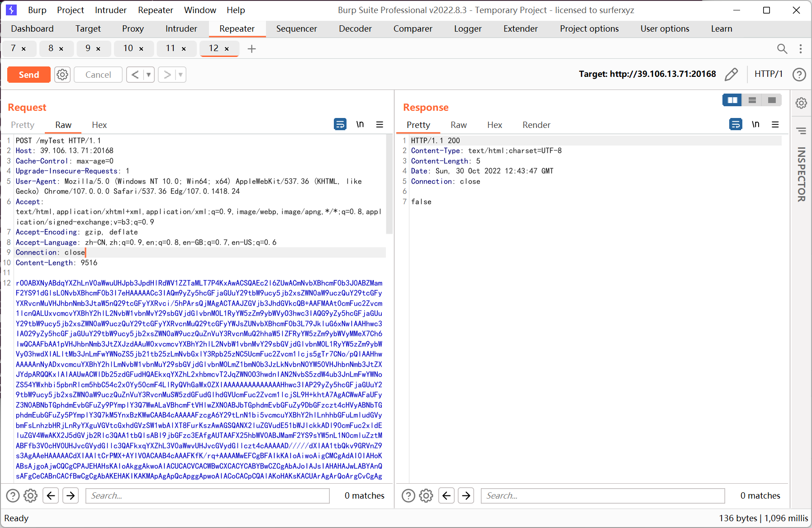Open User options tab
Viewport: 812px width, 528px height.
665,28
